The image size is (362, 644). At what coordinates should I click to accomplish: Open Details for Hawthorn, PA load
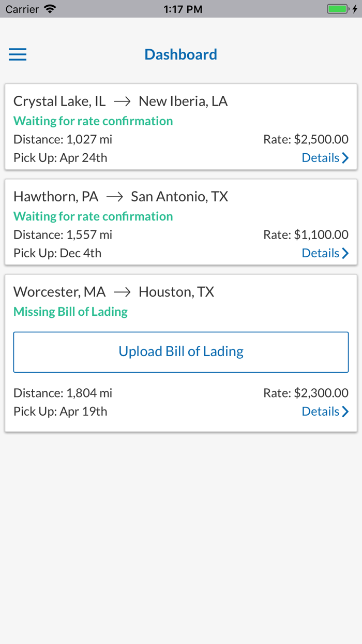click(x=325, y=253)
